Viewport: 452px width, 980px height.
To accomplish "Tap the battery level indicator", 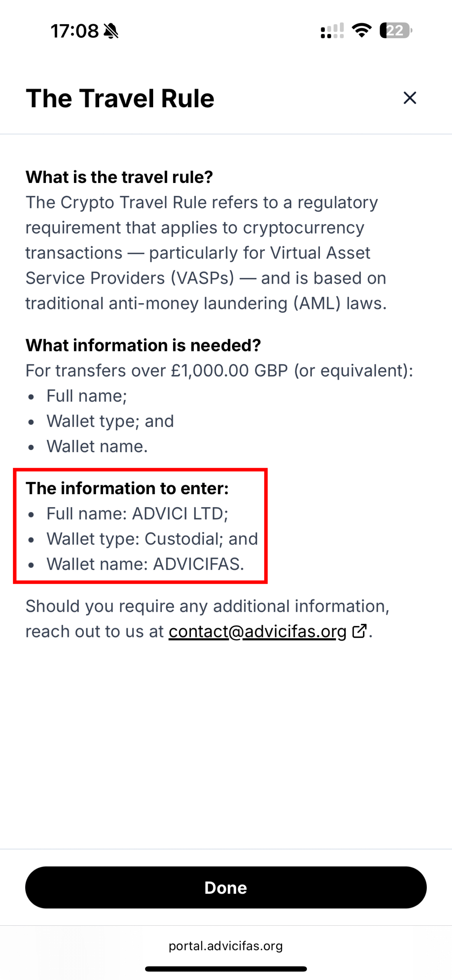I will (x=395, y=30).
